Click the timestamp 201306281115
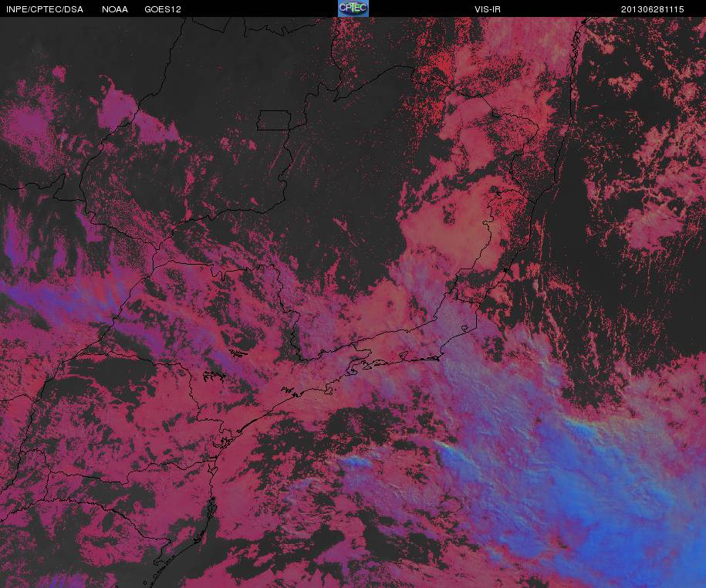The width and height of the screenshot is (706, 588). point(653,9)
